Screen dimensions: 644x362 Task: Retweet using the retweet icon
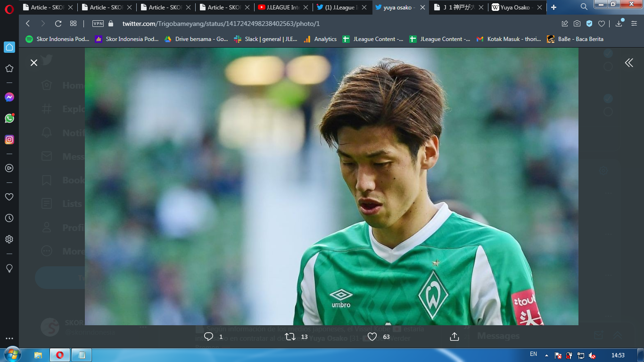point(290,337)
